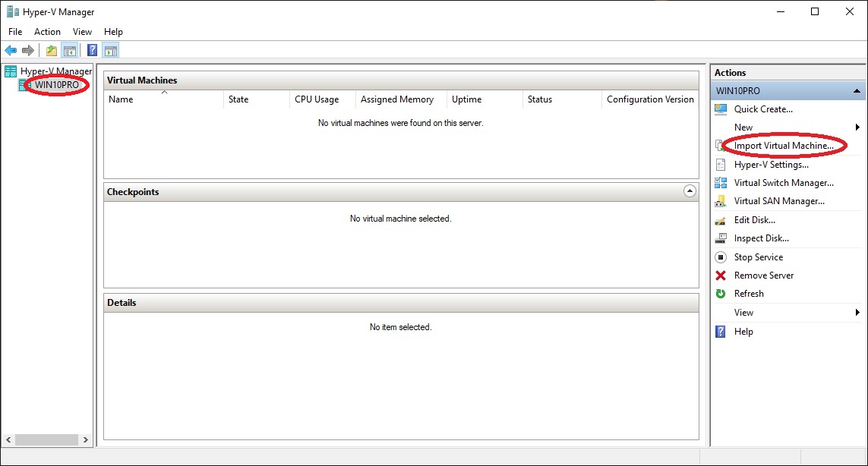Open the File menu
Viewport: 868px width, 466px height.
(x=15, y=32)
